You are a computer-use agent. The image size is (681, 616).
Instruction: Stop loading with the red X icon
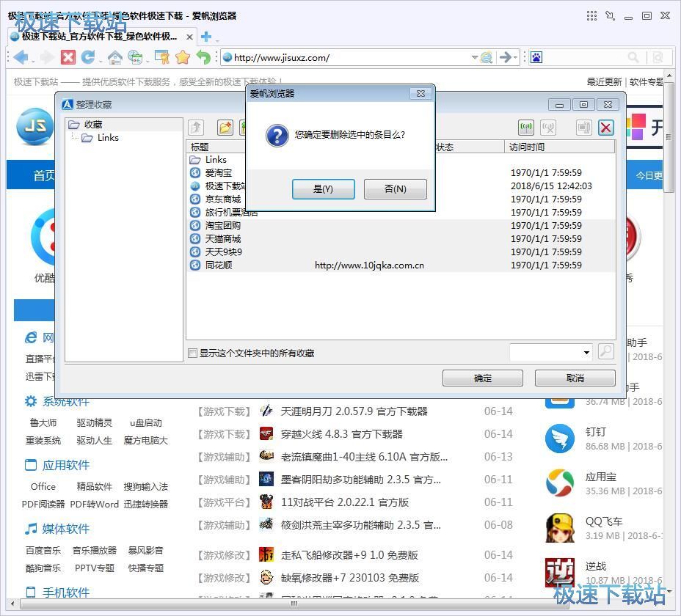pyautogui.click(x=68, y=57)
